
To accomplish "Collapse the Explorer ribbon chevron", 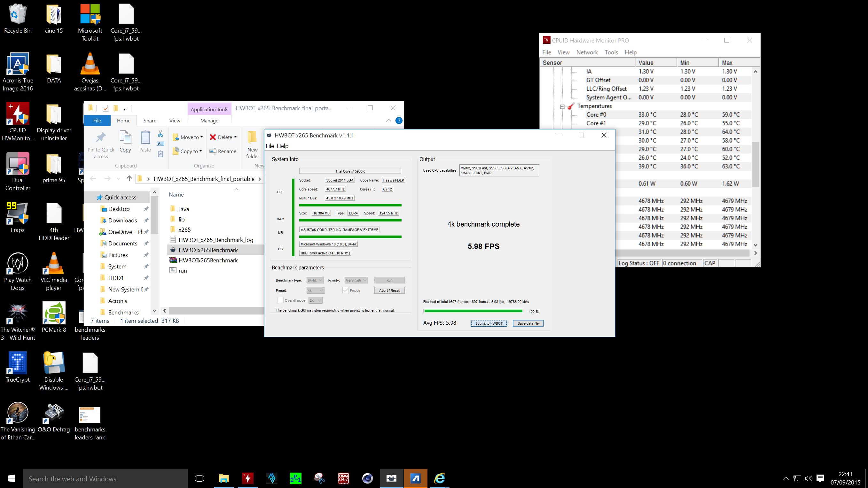I will (388, 120).
